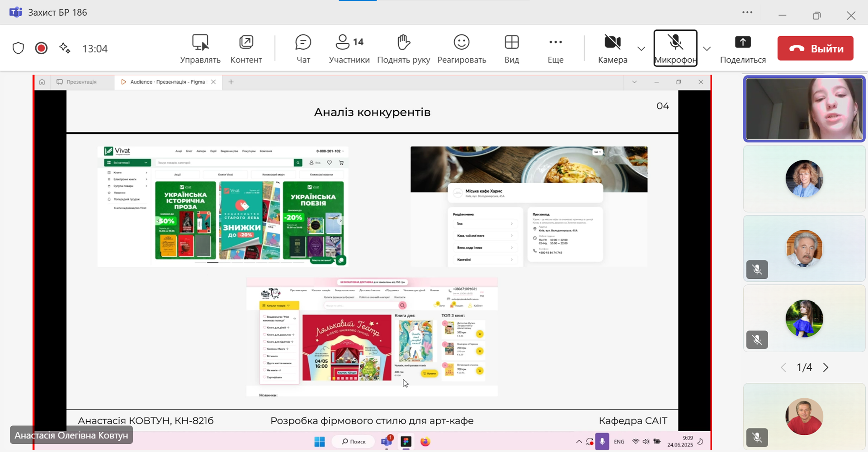Image resolution: width=868 pixels, height=452 pixels.
Task: Turn on the camera
Action: 612,48
